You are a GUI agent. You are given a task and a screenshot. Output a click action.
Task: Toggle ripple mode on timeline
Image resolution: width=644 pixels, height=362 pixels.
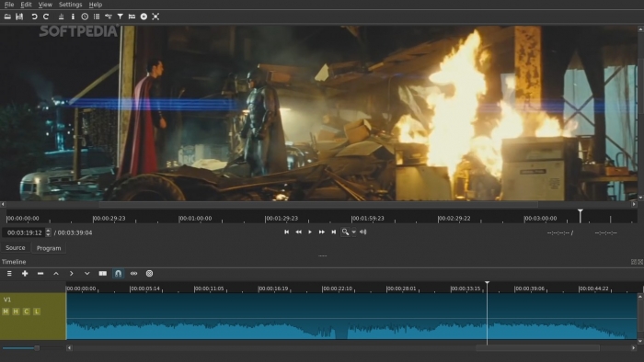click(134, 274)
